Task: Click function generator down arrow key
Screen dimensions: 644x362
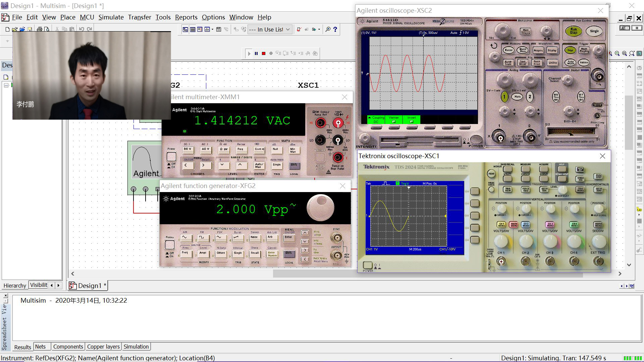Action: click(305, 241)
